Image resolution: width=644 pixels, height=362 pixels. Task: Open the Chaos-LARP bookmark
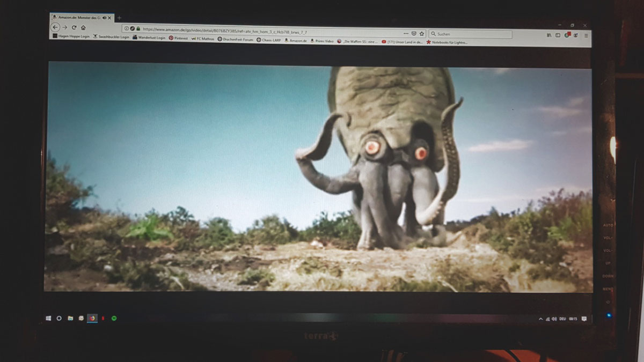[268, 40]
